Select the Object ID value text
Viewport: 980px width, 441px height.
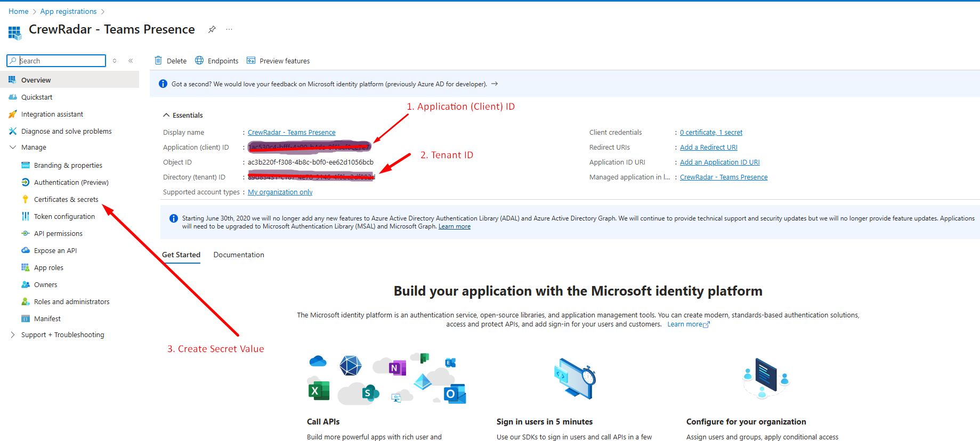[311, 162]
